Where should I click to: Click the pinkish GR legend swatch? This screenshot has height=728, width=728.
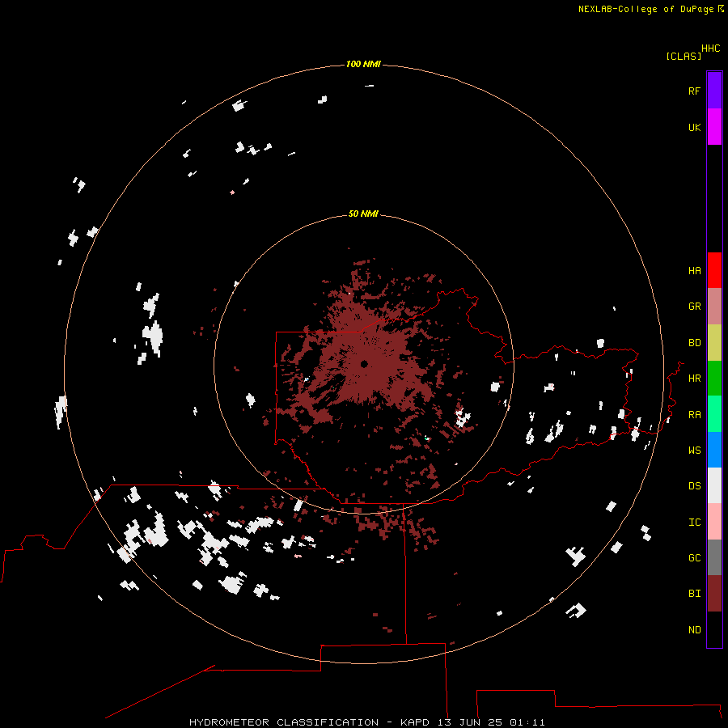coord(714,306)
